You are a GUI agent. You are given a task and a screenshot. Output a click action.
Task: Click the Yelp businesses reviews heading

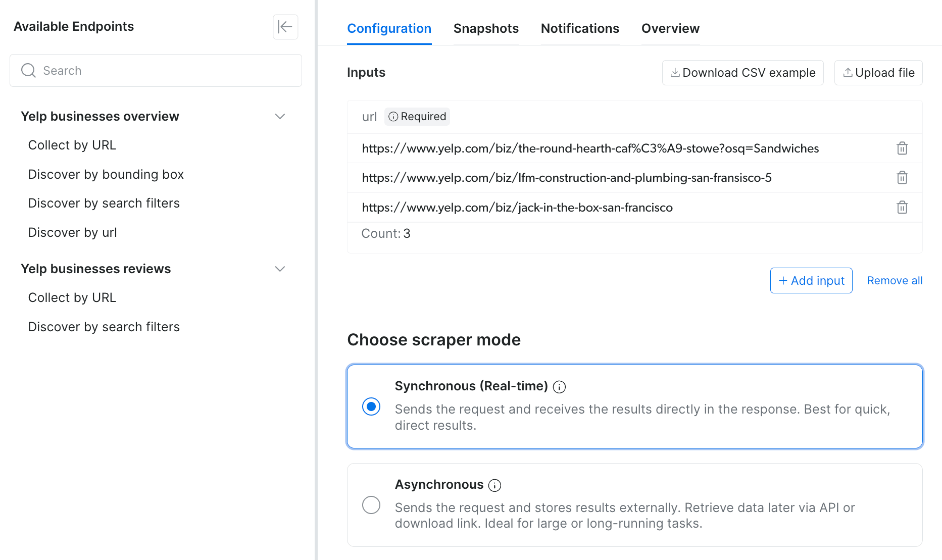[96, 269]
